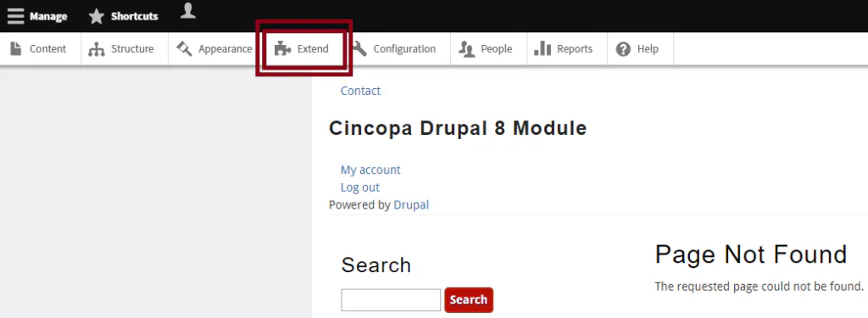Click the Page Not Found heading
Viewport: 868px width, 318px height.
(x=751, y=255)
